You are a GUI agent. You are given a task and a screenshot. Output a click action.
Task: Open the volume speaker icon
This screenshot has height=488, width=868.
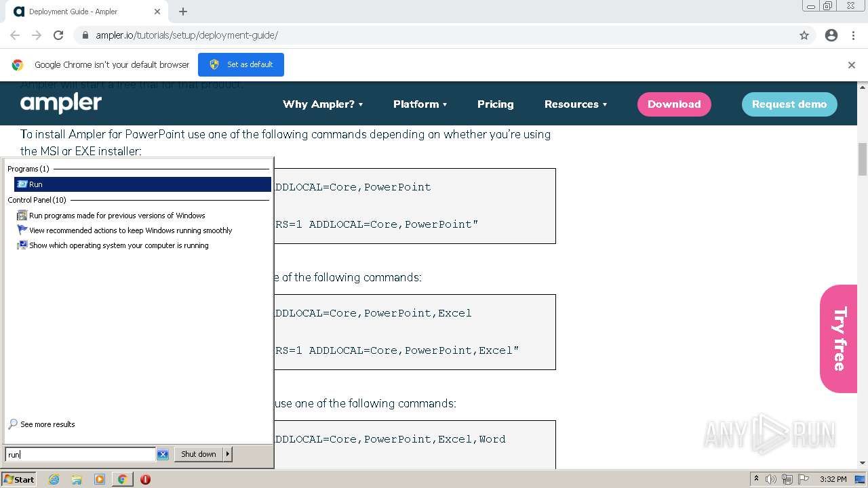pos(771,479)
